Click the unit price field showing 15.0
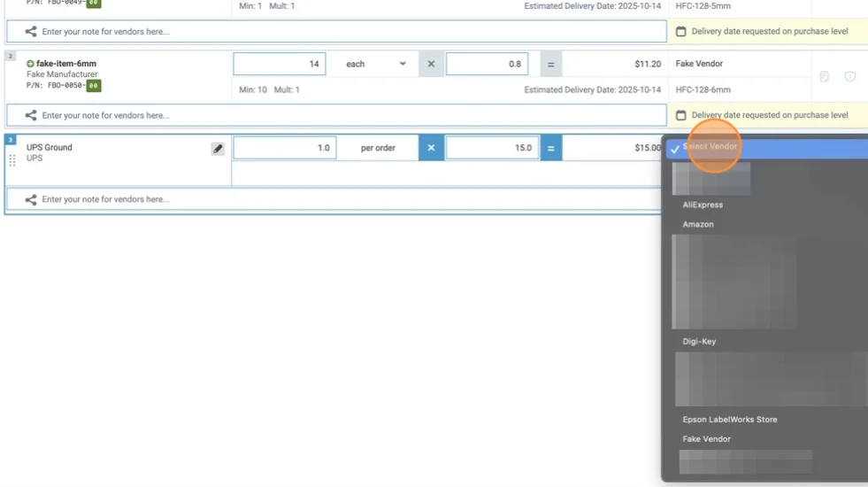 491,148
